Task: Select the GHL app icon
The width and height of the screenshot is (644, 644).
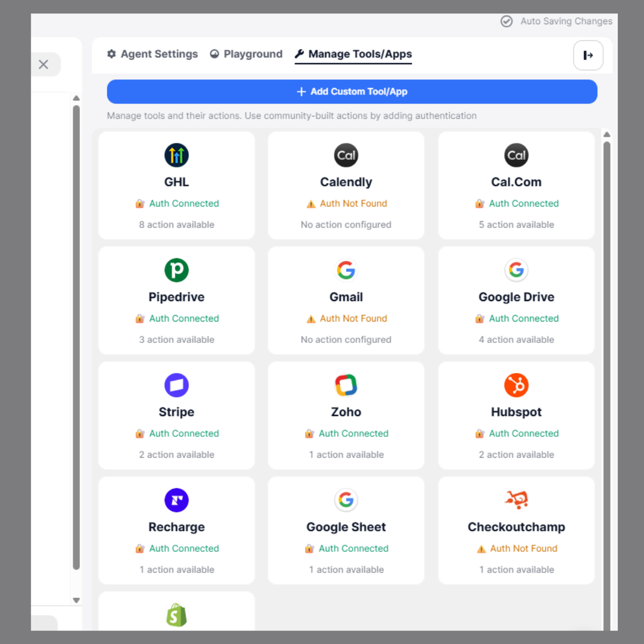Action: pos(177,155)
